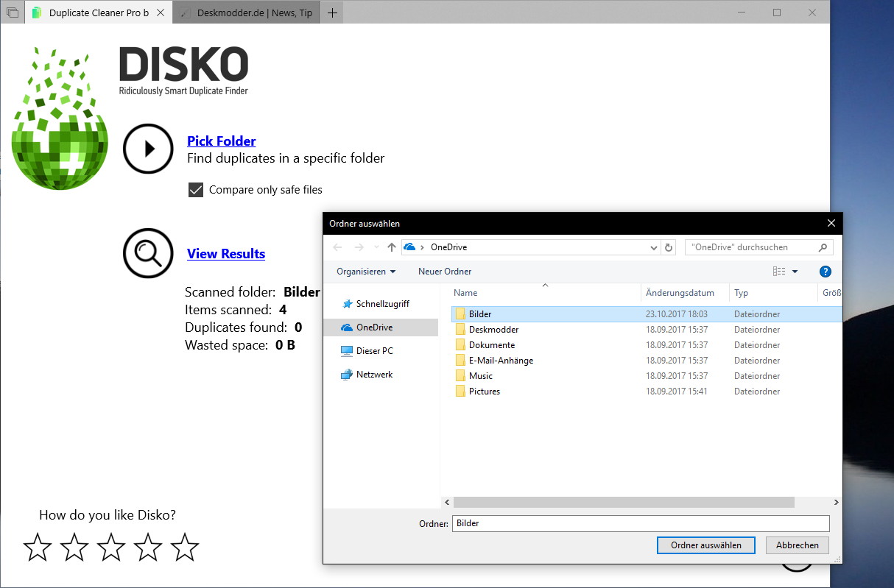Click the search magnifier in dialog
The width and height of the screenshot is (894, 588).
coord(823,247)
